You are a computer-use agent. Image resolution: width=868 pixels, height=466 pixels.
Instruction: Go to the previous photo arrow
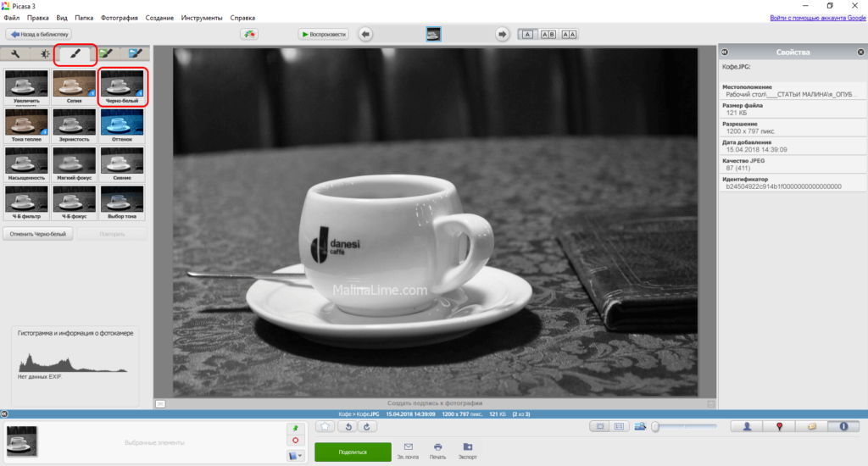click(365, 34)
